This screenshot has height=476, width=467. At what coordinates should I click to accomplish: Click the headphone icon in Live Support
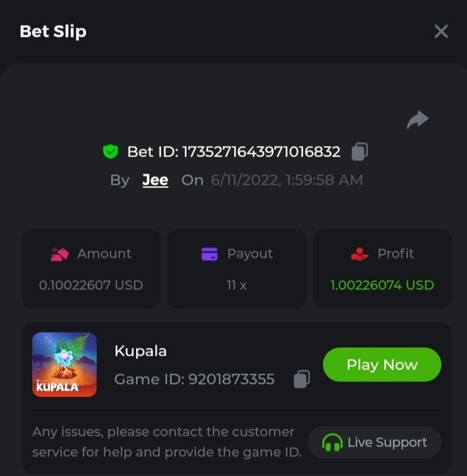[x=332, y=443]
